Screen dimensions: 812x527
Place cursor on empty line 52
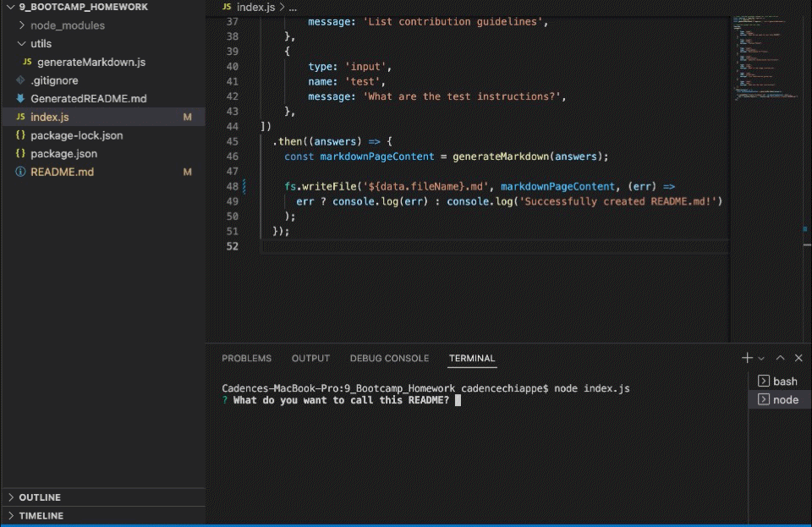click(x=495, y=246)
